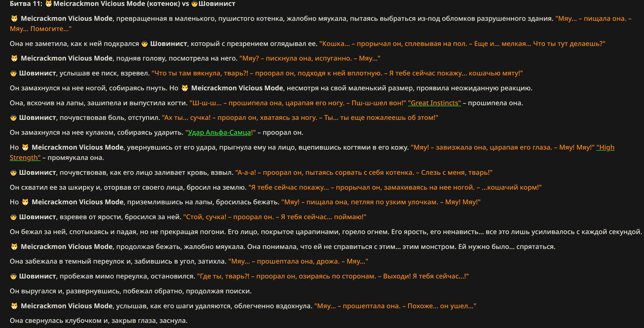Click heading text "Битва 11:"

(x=26, y=4)
